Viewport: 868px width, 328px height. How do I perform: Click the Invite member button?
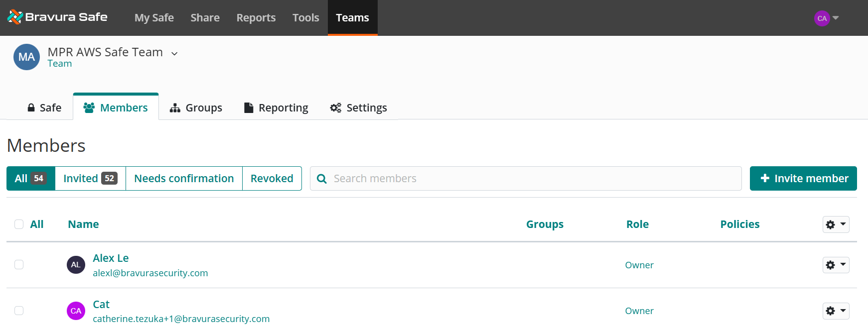[x=803, y=178]
